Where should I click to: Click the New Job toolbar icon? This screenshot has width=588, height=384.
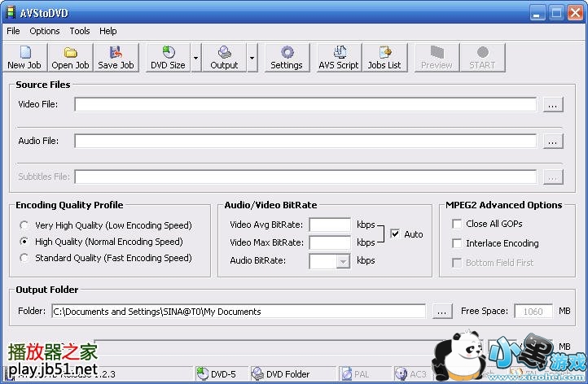click(24, 58)
